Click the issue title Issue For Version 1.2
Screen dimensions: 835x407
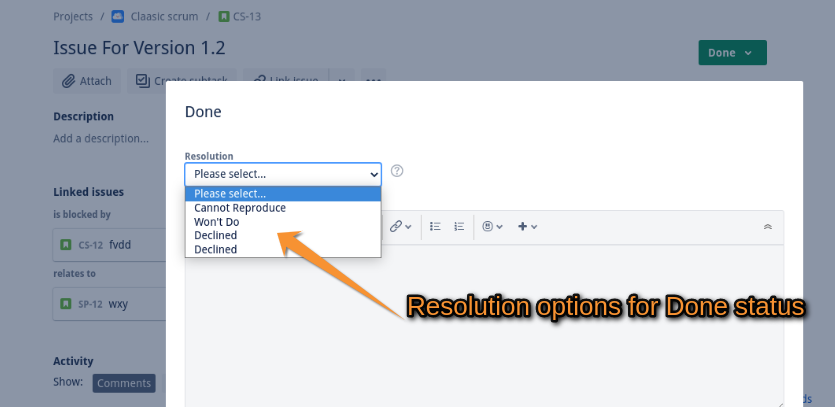pos(140,48)
